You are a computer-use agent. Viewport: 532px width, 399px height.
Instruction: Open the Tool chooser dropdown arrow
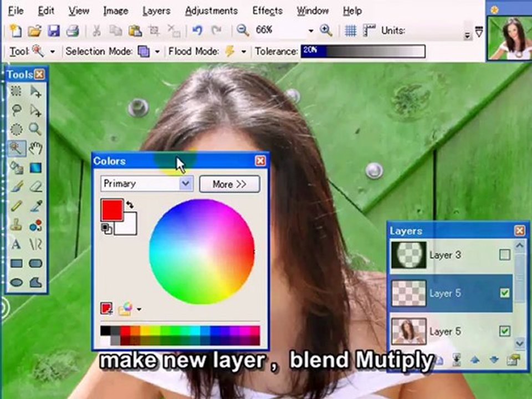click(x=53, y=52)
